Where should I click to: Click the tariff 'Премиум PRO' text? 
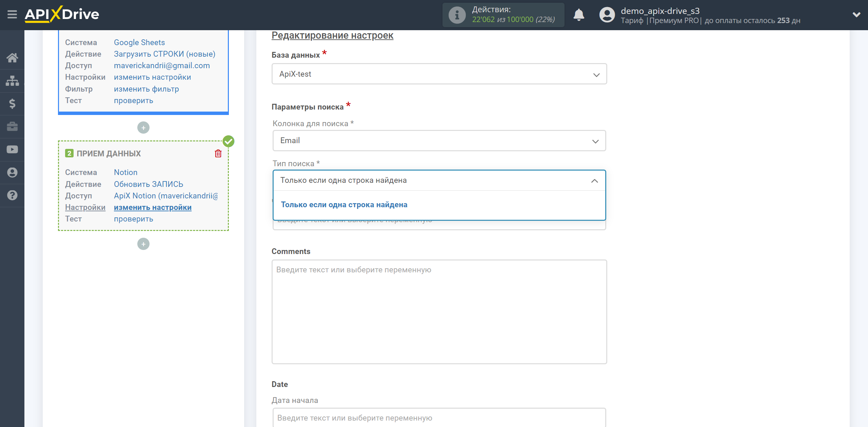pyautogui.click(x=674, y=21)
